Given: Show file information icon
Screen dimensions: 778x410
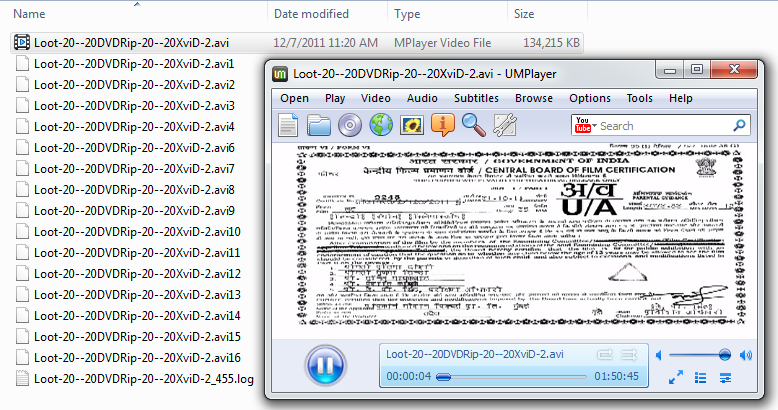Looking at the screenshot, I should tap(443, 125).
